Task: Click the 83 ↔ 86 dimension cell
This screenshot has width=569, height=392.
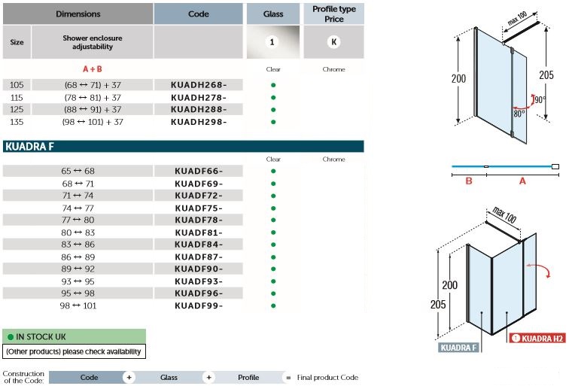Action: (78, 245)
